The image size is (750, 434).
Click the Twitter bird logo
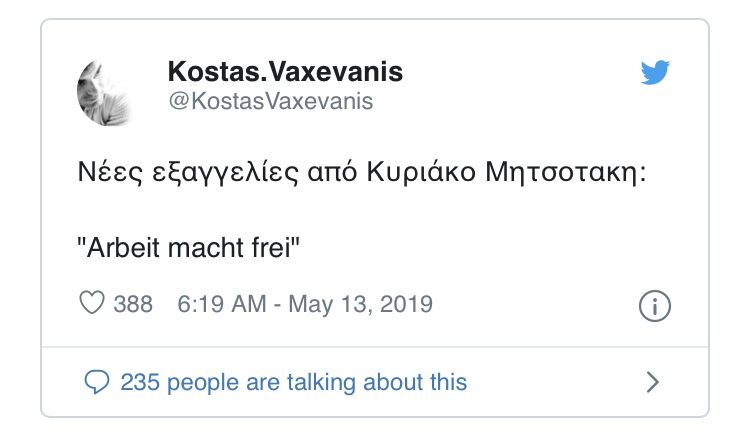[656, 74]
